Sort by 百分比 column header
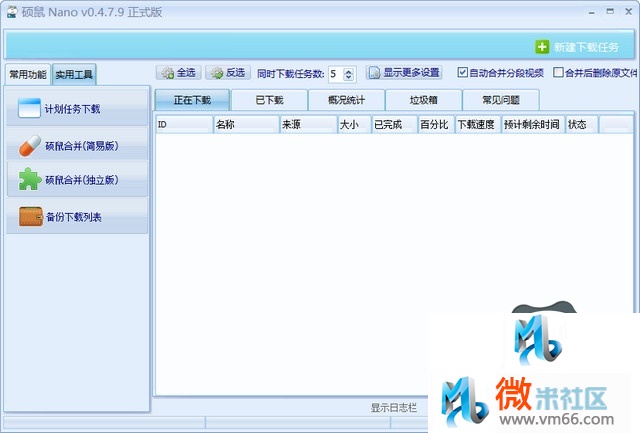The height and width of the screenshot is (433, 640). [436, 124]
